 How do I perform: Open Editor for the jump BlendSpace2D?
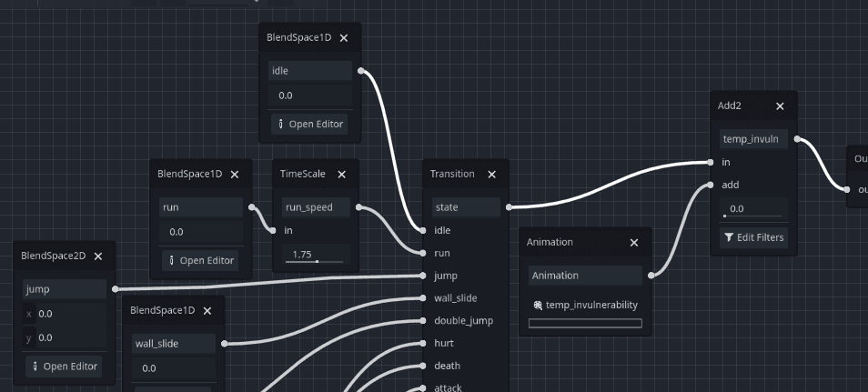pos(64,366)
